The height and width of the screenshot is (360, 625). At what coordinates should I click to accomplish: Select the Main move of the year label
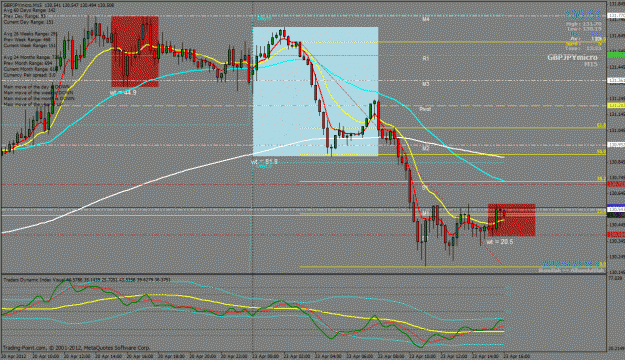pyautogui.click(x=34, y=104)
